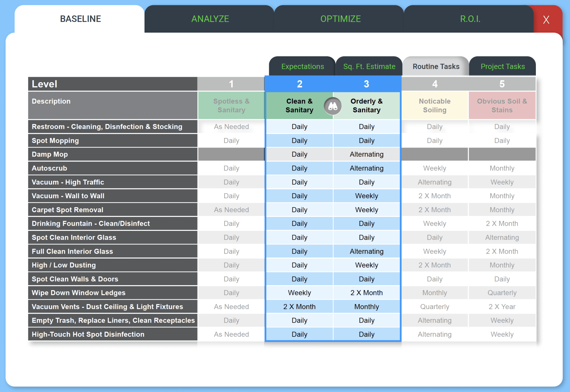
Task: Pick the Noticable Soiling yellow swatch
Action: point(435,106)
